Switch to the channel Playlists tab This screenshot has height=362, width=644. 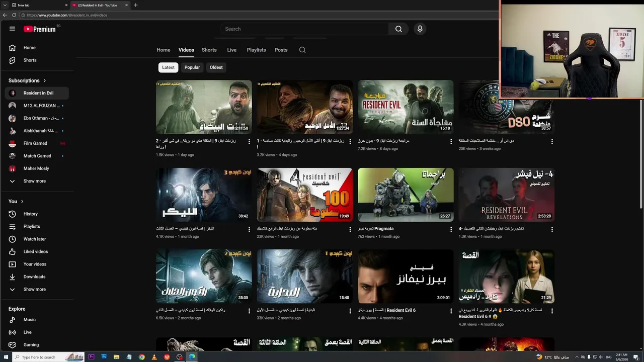coord(257,50)
